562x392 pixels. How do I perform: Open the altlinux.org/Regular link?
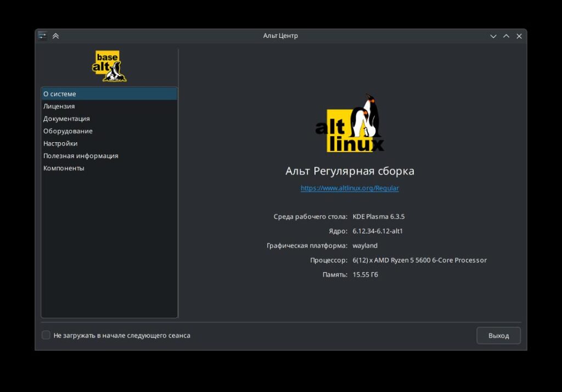(x=350, y=188)
